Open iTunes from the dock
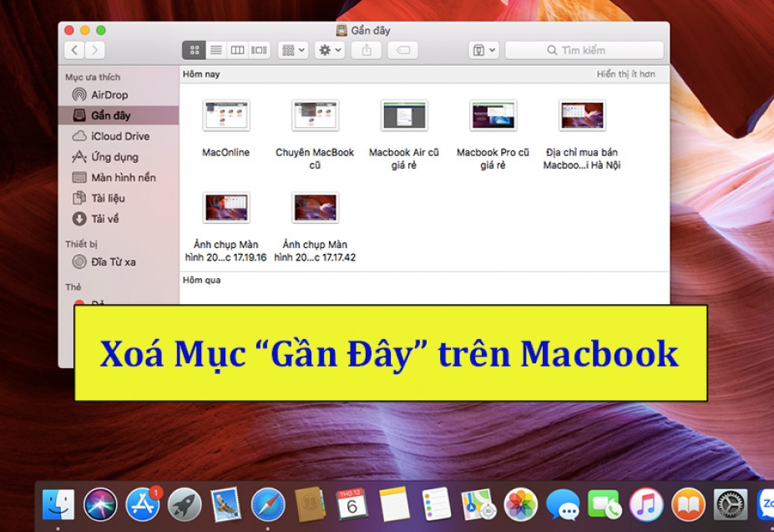Viewport: 774px width, 532px height. pos(646,504)
